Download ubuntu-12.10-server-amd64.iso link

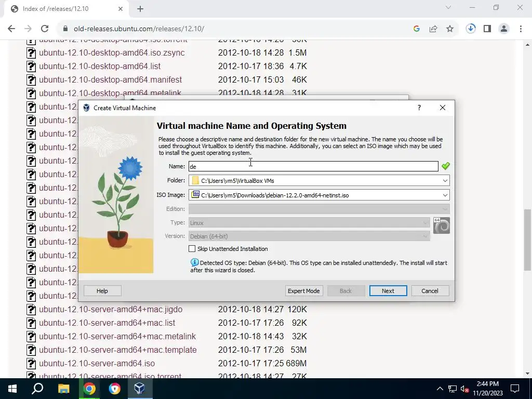tap(97, 363)
